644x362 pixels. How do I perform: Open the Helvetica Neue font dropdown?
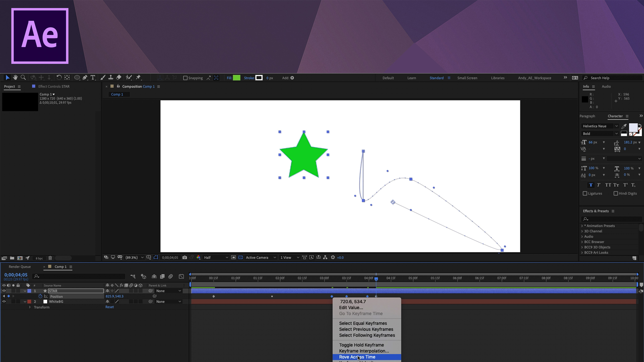click(x=600, y=126)
